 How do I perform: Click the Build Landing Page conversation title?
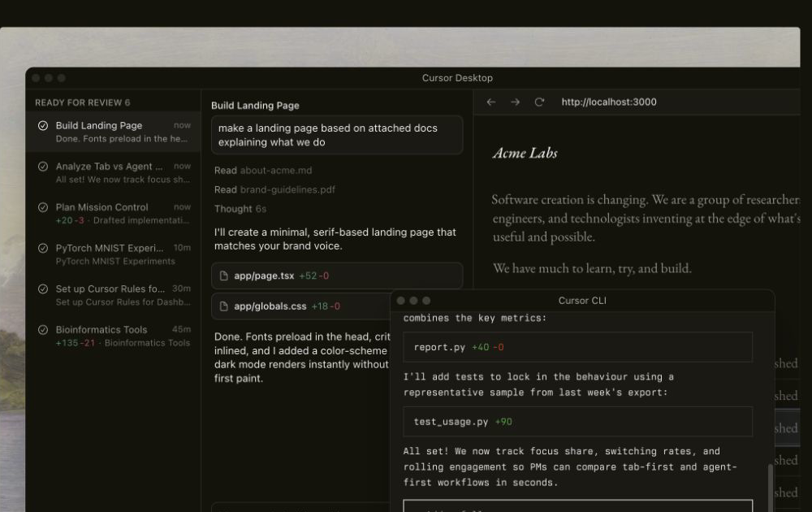255,105
